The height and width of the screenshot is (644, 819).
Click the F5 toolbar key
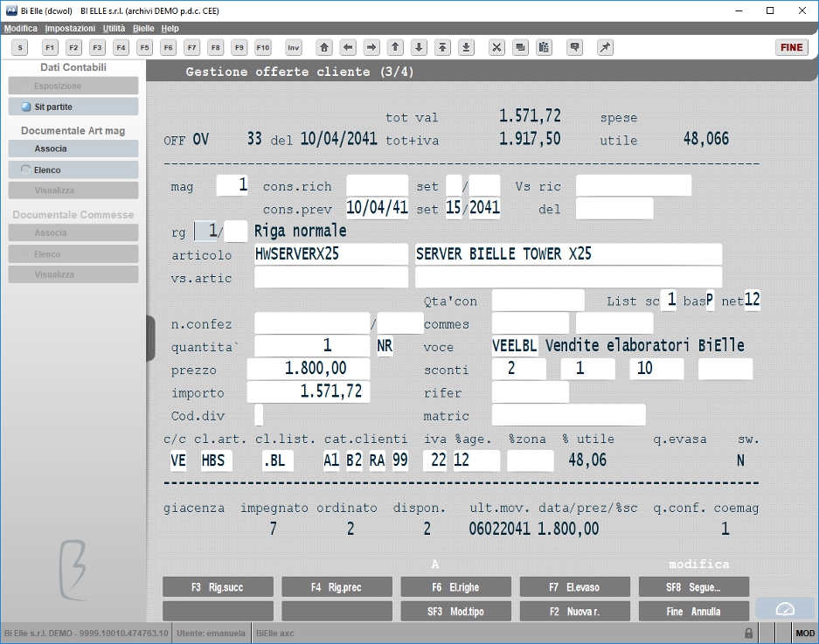pyautogui.click(x=145, y=47)
